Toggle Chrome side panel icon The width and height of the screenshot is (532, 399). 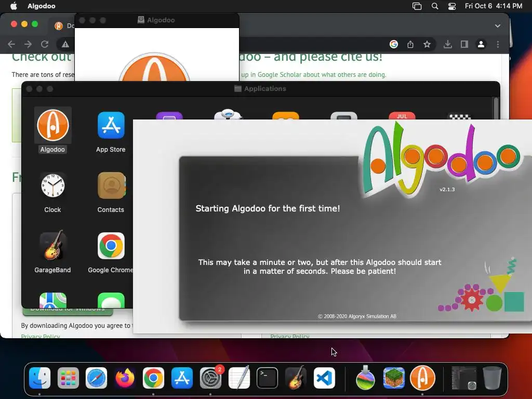click(464, 44)
